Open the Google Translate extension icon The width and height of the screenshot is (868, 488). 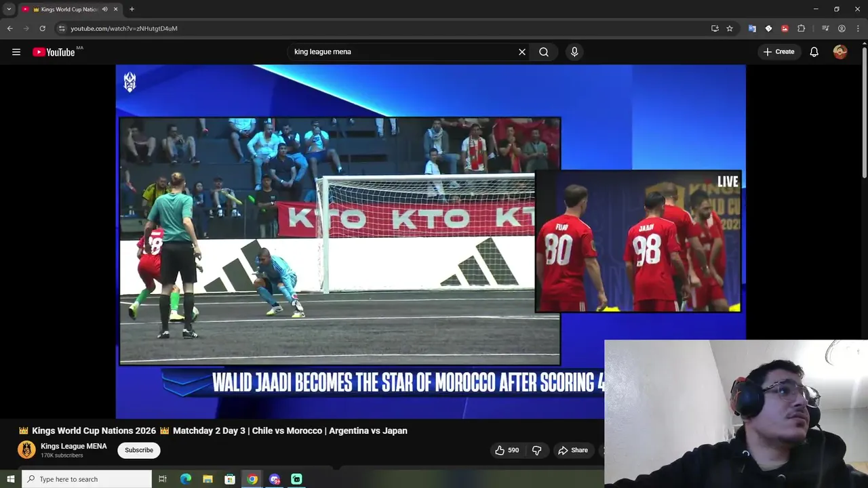pyautogui.click(x=752, y=28)
